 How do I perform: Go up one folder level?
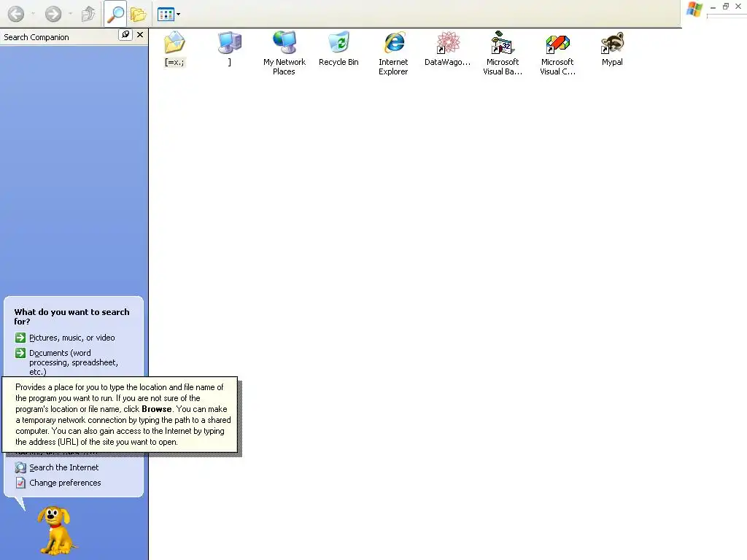click(88, 14)
